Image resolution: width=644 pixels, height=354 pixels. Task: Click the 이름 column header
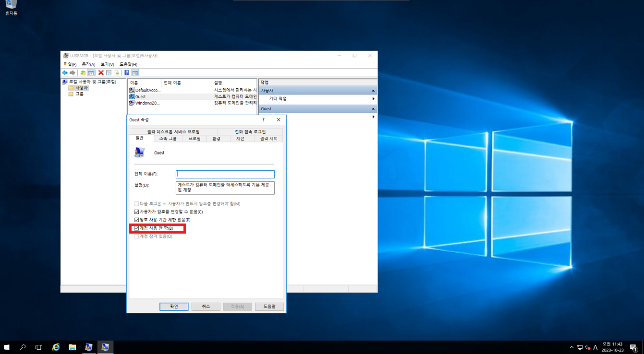pyautogui.click(x=145, y=83)
